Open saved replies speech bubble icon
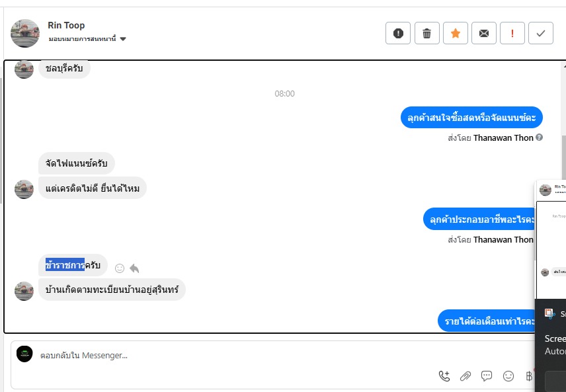 click(x=487, y=376)
